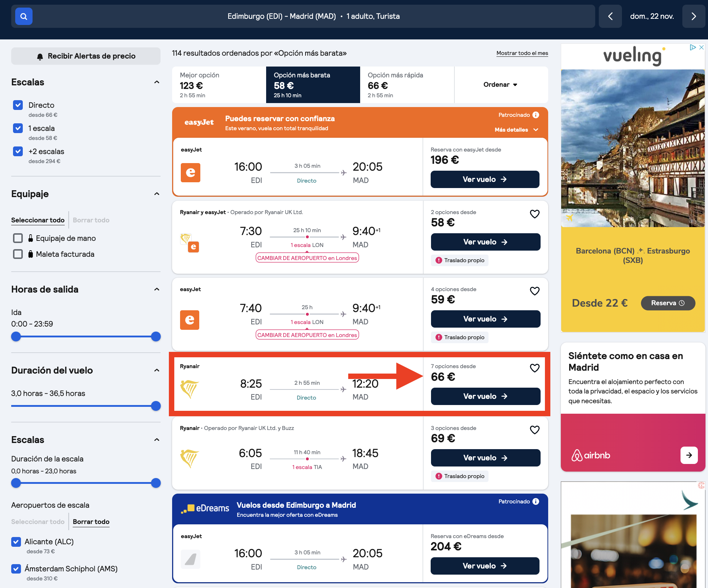Save the 59 € flight with heart icon
The width and height of the screenshot is (708, 588).
click(x=535, y=291)
